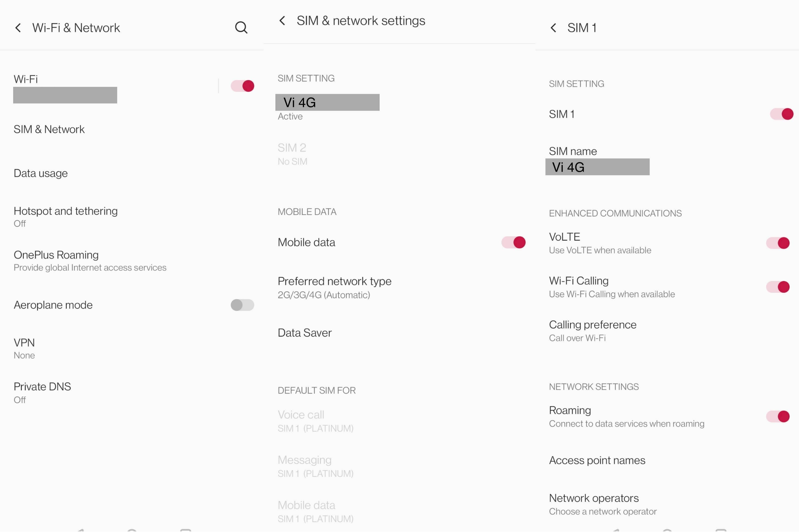Image resolution: width=799 pixels, height=532 pixels.
Task: Disable Mobile data
Action: pos(513,242)
